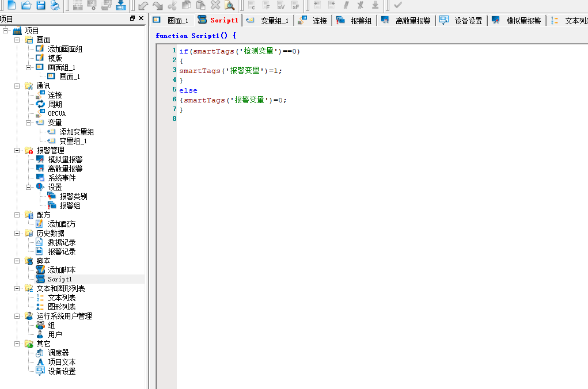Open 调度器 tree item
The height and width of the screenshot is (389, 588).
pos(58,353)
